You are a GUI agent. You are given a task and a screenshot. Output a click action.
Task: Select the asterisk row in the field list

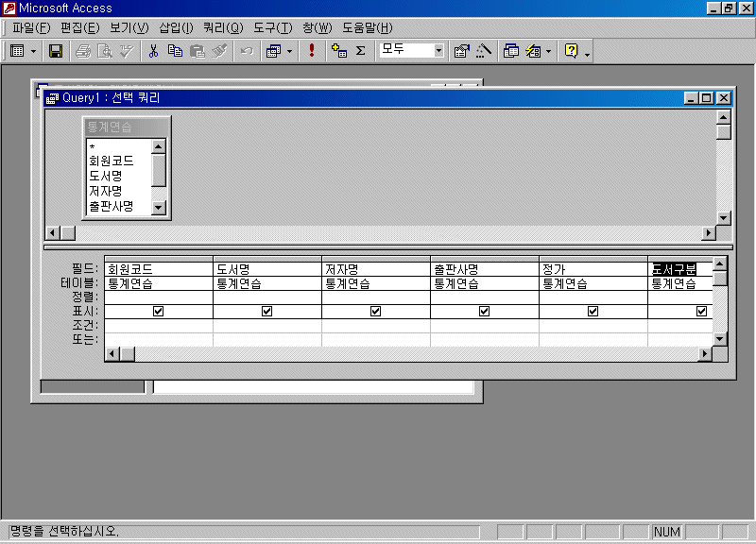coord(119,146)
